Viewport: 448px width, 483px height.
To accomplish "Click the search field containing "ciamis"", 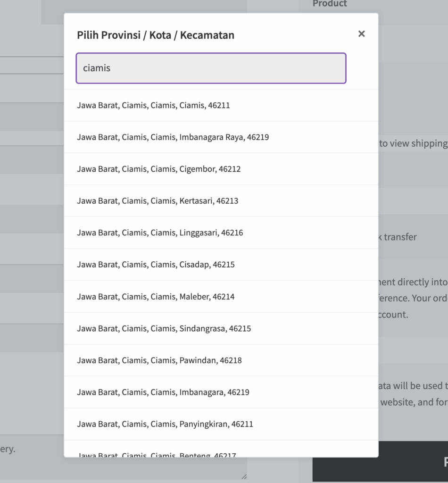I will [211, 68].
